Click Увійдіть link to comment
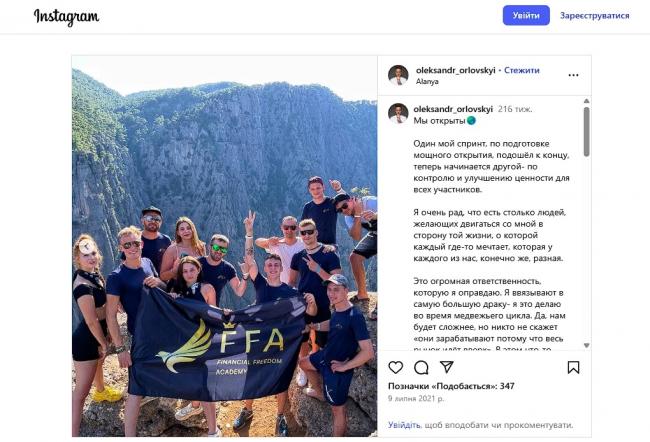650x442 pixels. [x=405, y=425]
